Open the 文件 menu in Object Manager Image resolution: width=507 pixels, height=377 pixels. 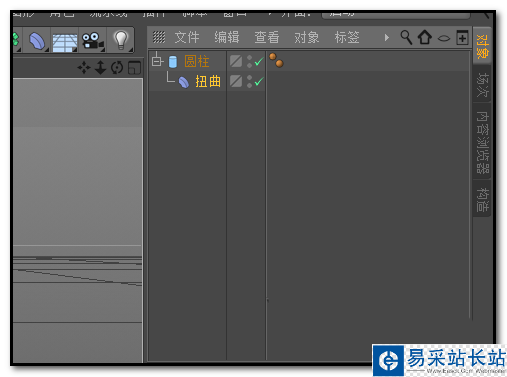187,37
